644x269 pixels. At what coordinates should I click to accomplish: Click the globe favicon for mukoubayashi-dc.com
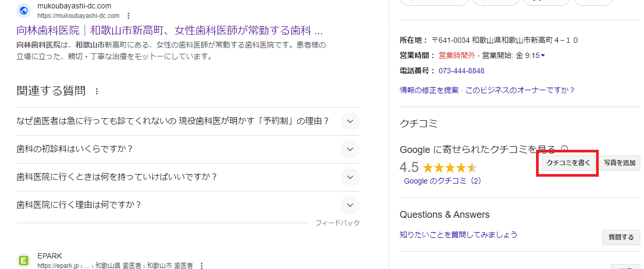point(24,11)
